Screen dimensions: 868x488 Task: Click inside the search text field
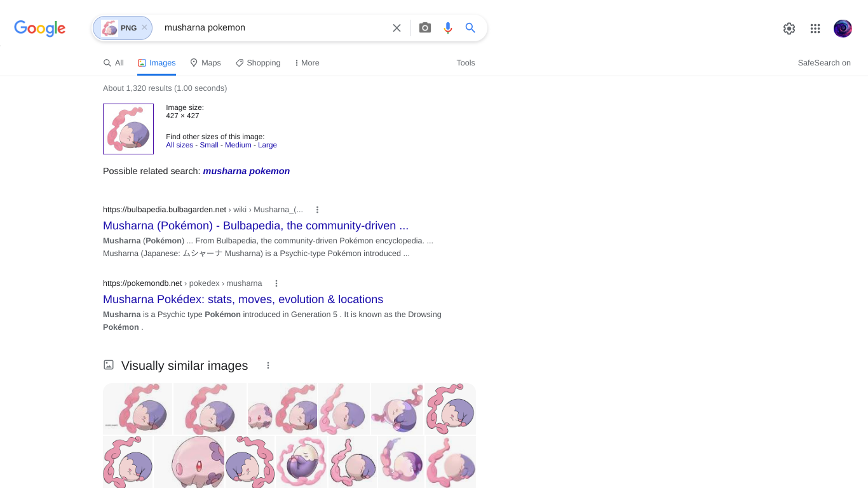click(273, 28)
